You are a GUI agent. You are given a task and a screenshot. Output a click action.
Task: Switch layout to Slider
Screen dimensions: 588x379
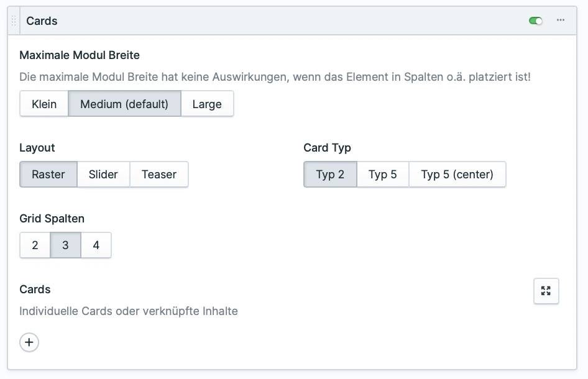[103, 175]
